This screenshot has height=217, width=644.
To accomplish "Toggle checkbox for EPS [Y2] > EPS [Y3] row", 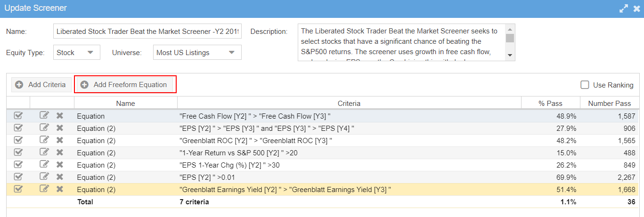I will click(18, 128).
